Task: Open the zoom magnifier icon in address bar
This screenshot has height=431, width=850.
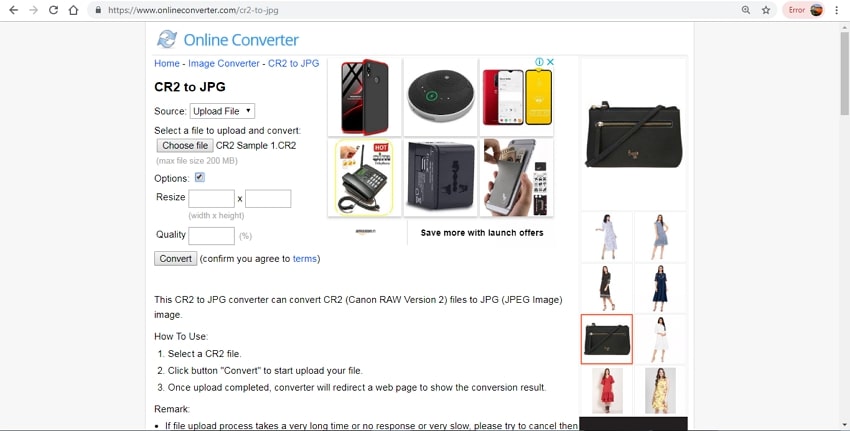Action: (746, 10)
